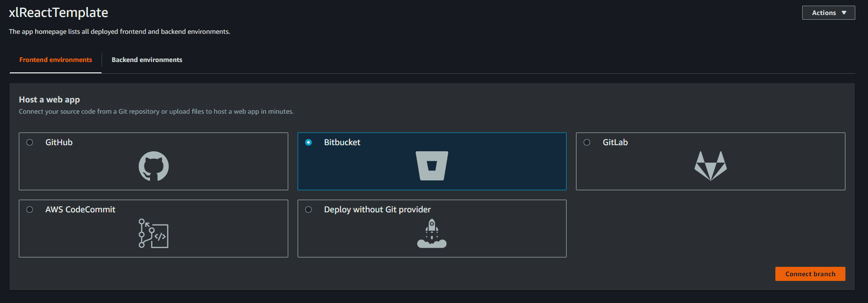Select the Frontend environments tab
This screenshot has width=868, height=303.
tap(55, 60)
